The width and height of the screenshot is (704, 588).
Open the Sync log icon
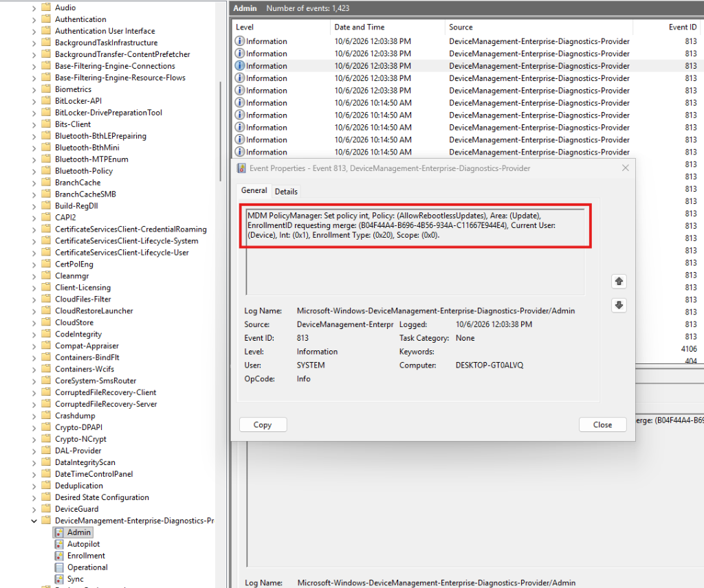(59, 579)
